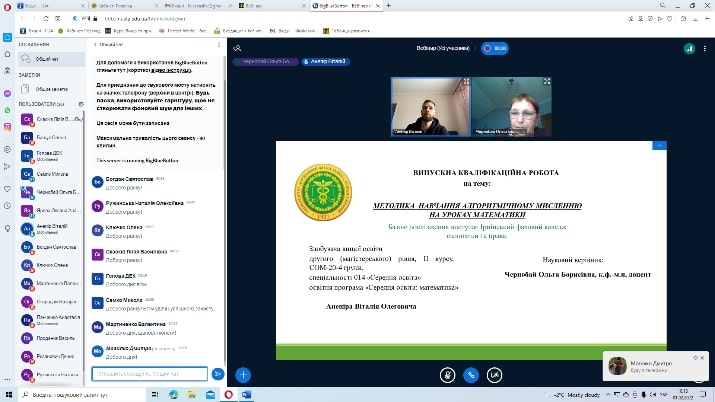Mute microphone with the crossed-out mic button
This screenshot has height=402, width=715.
point(447,375)
